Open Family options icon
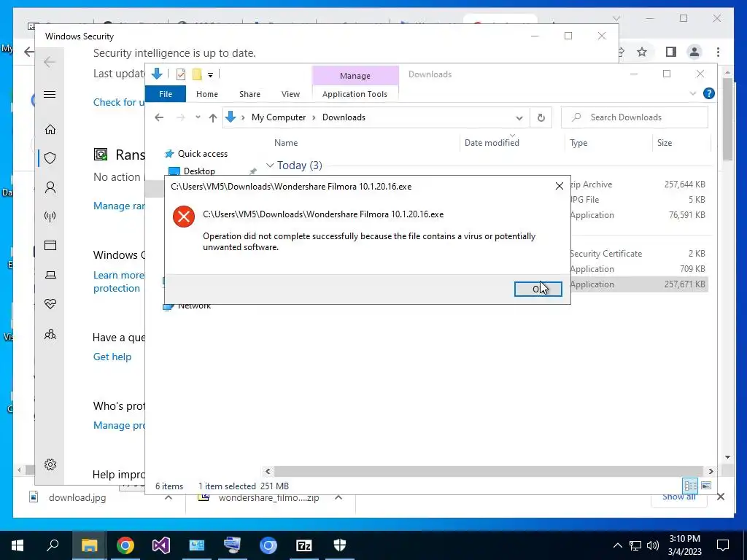The height and width of the screenshot is (560, 747). click(x=50, y=334)
